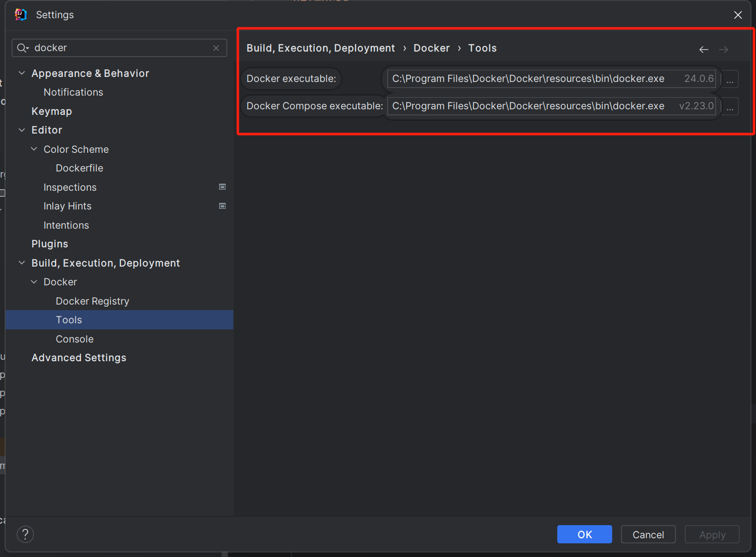Collapse the Docker tree node
This screenshot has height=557, width=756.
point(34,282)
